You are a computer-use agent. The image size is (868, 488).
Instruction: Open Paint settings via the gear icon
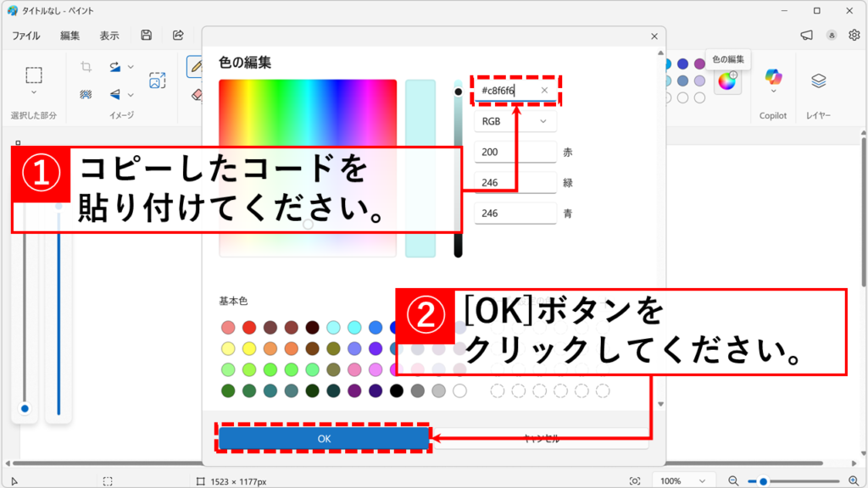pos(853,35)
